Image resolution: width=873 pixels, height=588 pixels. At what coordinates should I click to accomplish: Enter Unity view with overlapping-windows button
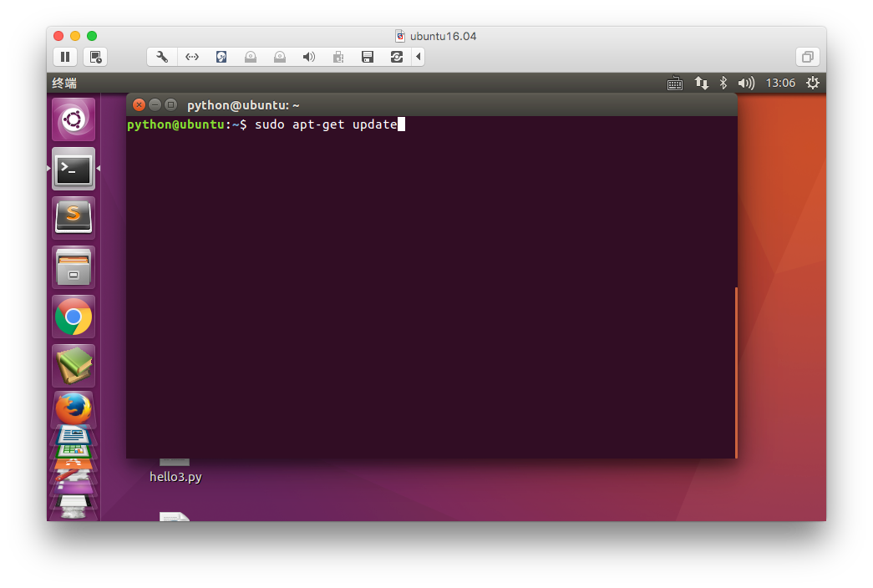[x=807, y=57]
